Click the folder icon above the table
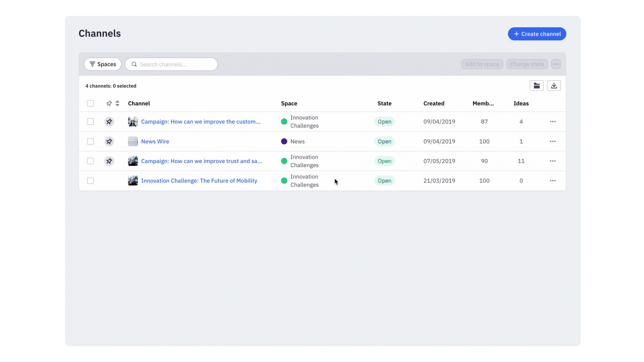 coord(536,86)
